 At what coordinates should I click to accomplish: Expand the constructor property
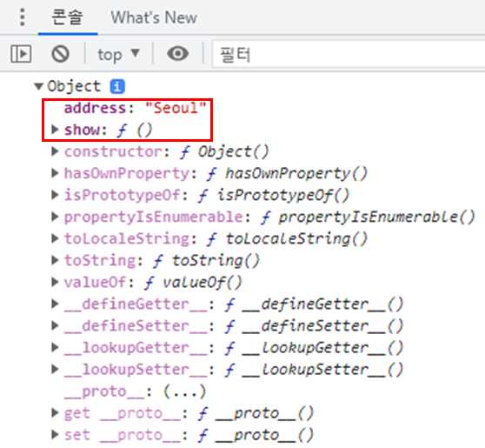[x=55, y=151]
